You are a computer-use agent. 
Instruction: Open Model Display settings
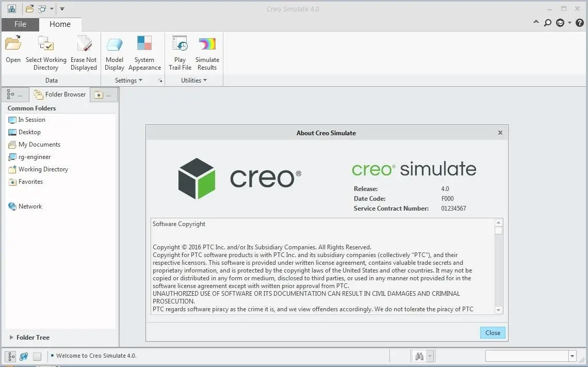coord(115,53)
